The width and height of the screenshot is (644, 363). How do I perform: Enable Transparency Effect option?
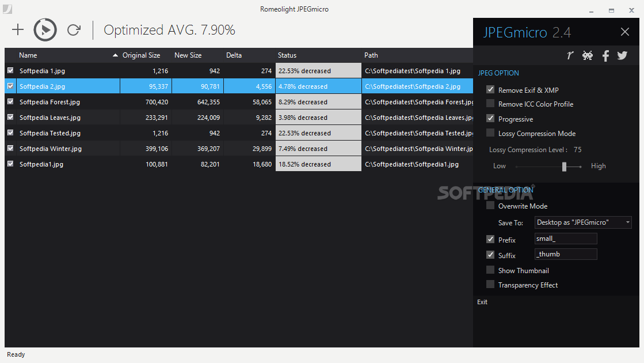490,285
